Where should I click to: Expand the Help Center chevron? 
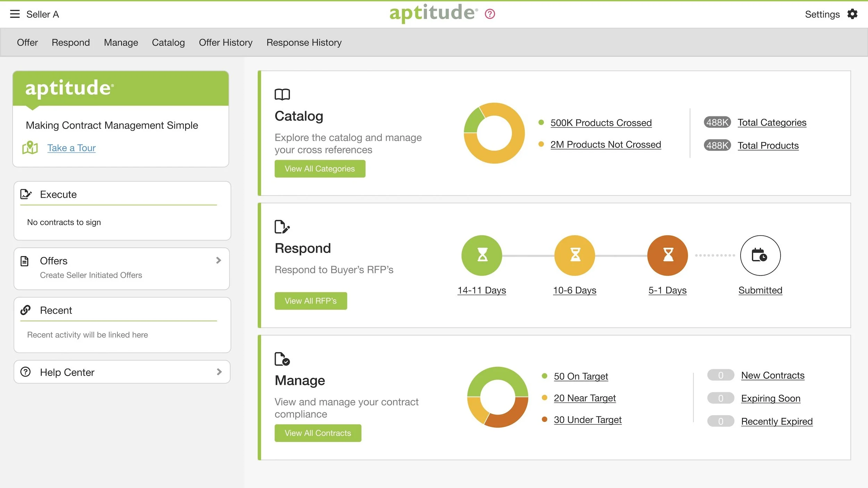click(x=219, y=372)
